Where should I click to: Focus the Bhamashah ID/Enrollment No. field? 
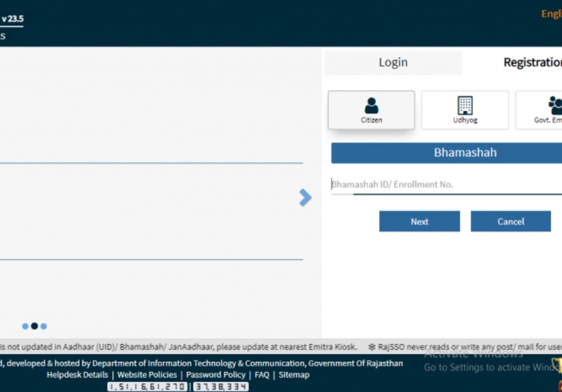[x=446, y=184]
